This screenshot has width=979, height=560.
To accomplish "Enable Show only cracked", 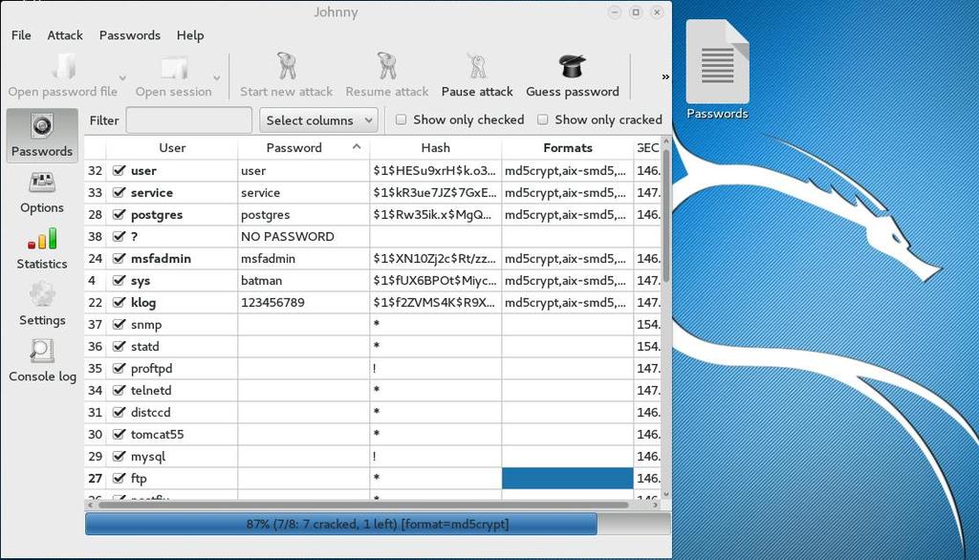I will coord(543,119).
